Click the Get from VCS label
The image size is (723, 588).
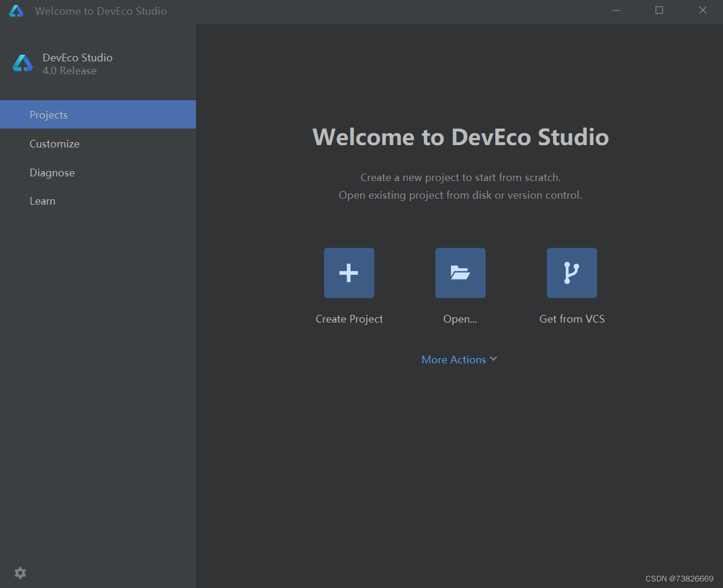(572, 319)
